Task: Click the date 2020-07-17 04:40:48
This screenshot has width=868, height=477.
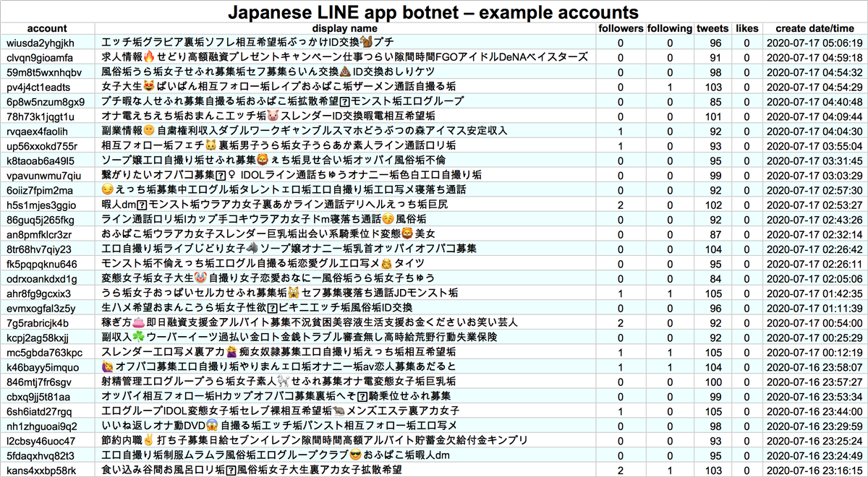Action: tap(814, 102)
